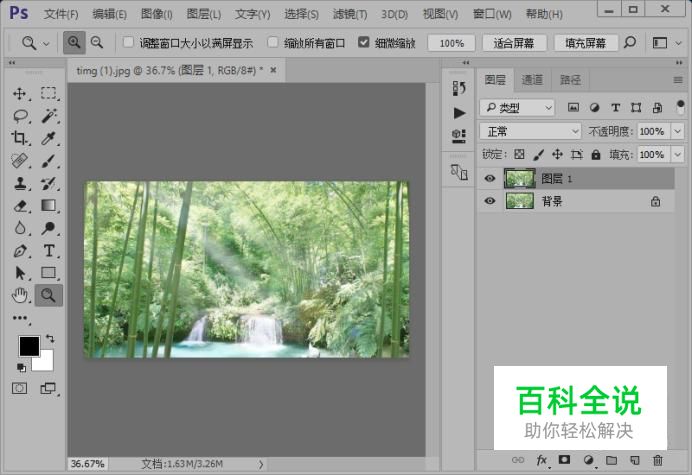Select the Move tool

point(20,93)
